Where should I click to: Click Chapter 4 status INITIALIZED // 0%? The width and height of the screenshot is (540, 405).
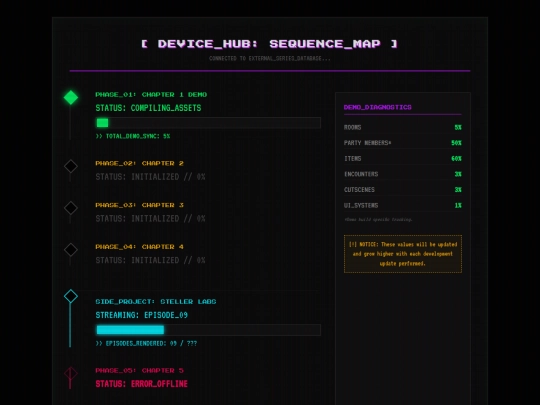(x=150, y=260)
